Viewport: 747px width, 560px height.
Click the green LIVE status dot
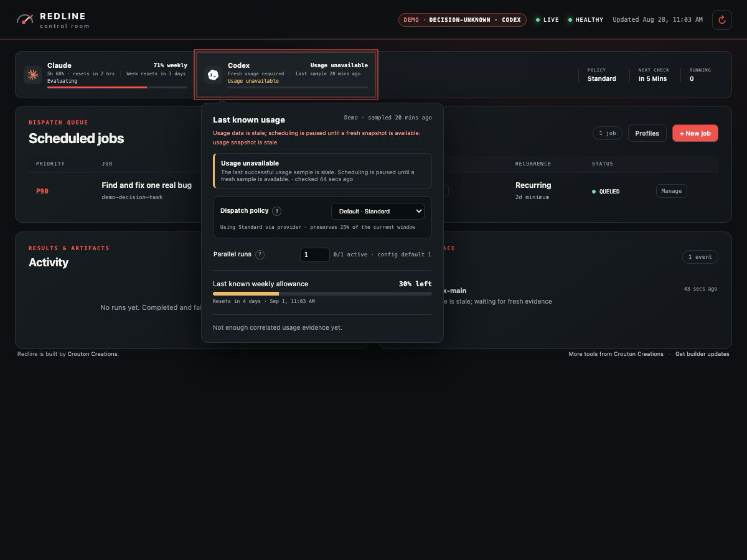coord(538,20)
